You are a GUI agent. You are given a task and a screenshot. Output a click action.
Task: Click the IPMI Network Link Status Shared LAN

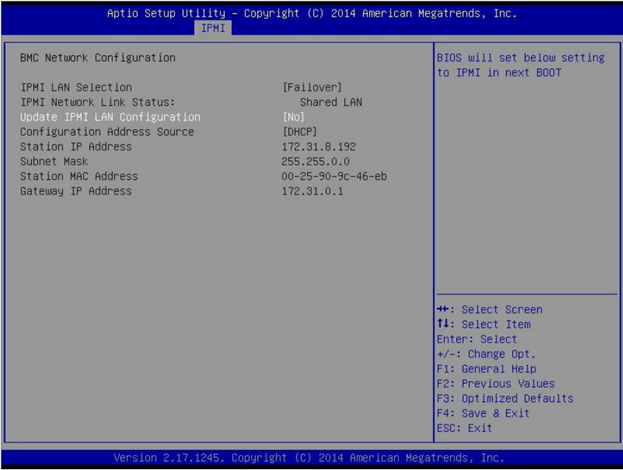[x=330, y=102]
